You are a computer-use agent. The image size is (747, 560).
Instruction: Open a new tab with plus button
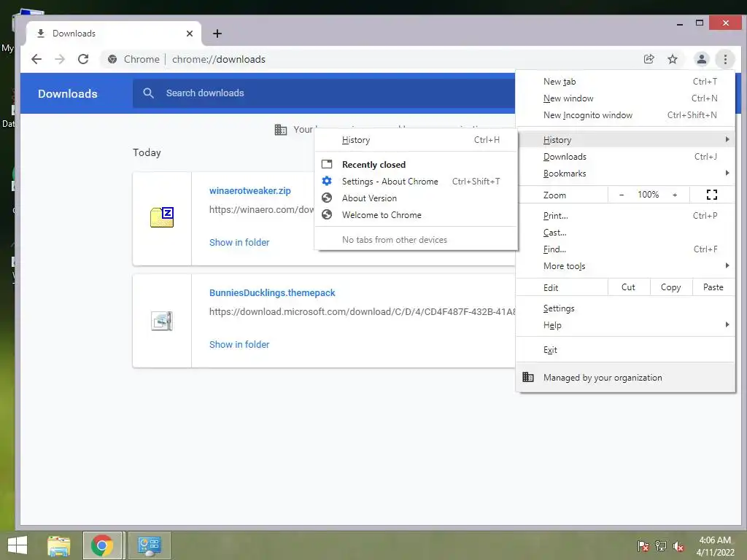(x=217, y=34)
